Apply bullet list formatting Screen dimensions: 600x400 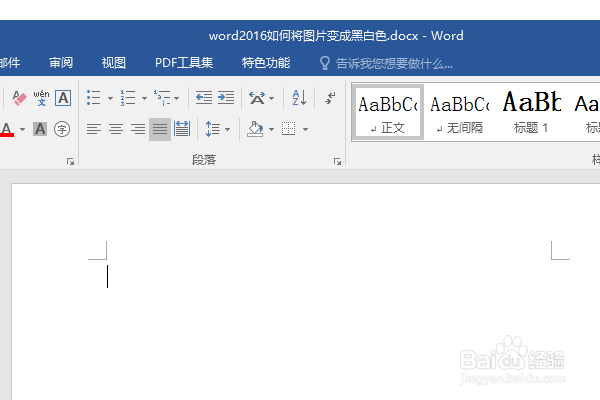[94, 98]
